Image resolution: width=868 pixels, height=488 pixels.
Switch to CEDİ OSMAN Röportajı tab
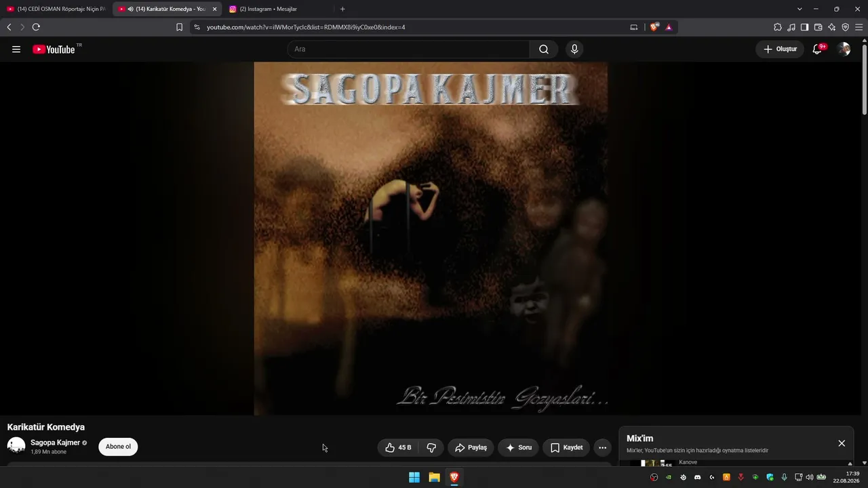pyautogui.click(x=56, y=9)
